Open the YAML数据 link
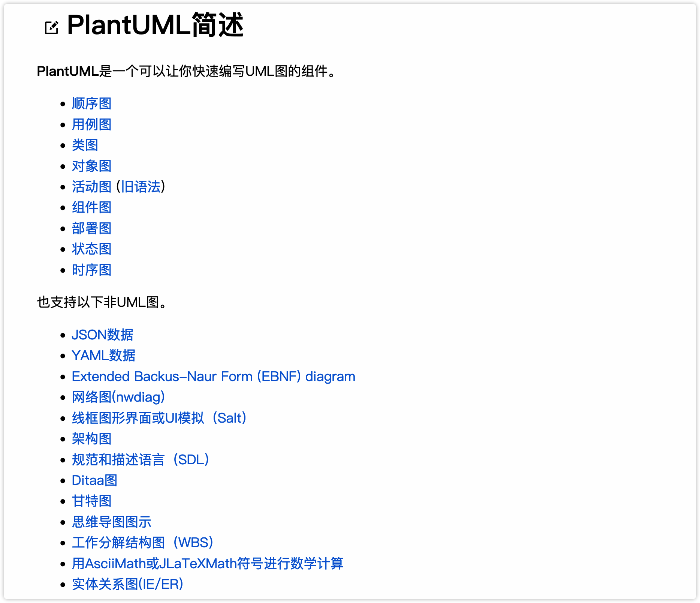 (x=103, y=355)
